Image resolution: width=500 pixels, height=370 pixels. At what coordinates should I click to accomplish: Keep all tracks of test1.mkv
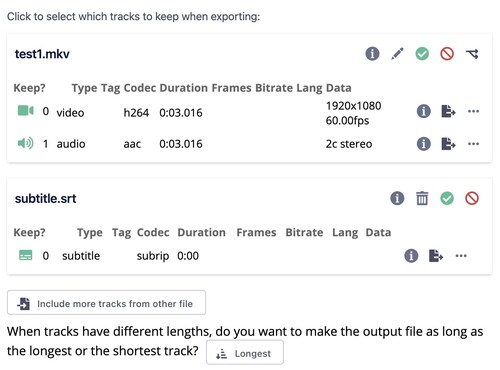(x=422, y=53)
